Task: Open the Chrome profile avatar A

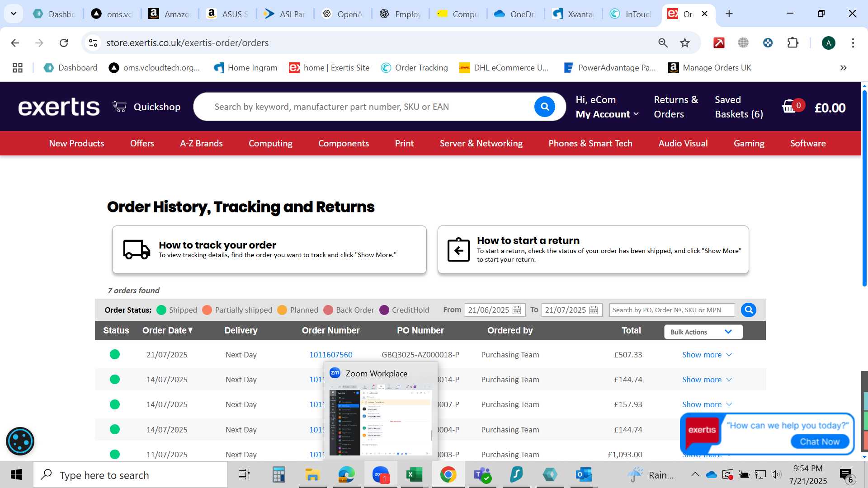Action: 828,43
